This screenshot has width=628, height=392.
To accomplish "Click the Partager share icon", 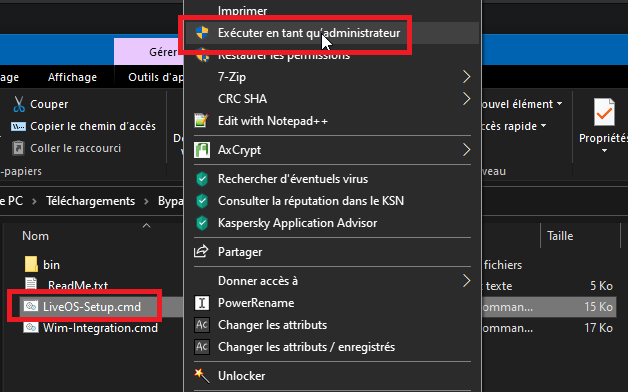I will [x=201, y=251].
